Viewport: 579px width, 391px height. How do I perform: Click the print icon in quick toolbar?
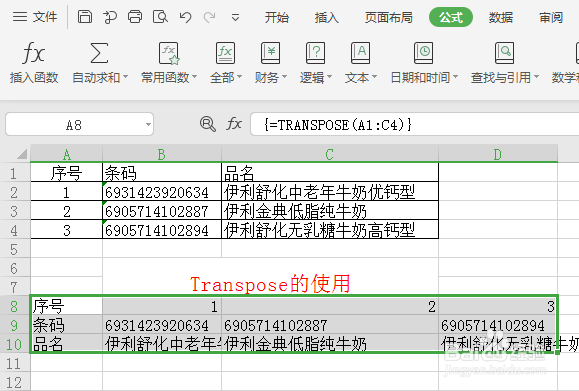[135, 17]
